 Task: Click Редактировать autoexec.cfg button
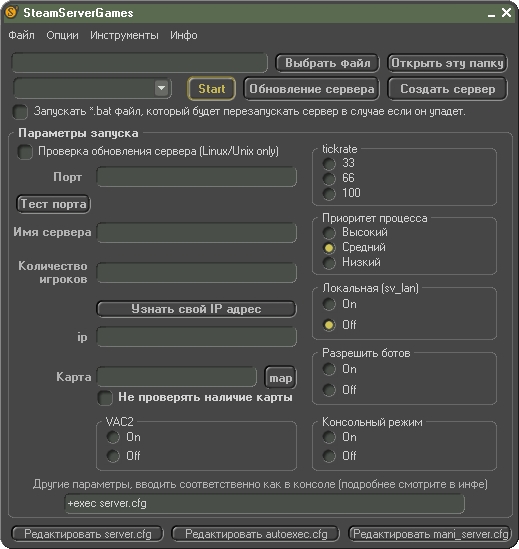point(256,534)
